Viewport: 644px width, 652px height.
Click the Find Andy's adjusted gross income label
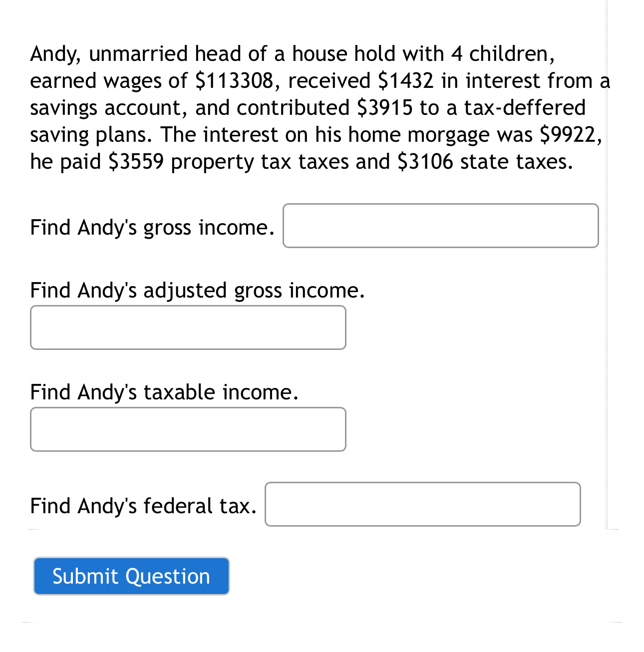[x=197, y=290]
